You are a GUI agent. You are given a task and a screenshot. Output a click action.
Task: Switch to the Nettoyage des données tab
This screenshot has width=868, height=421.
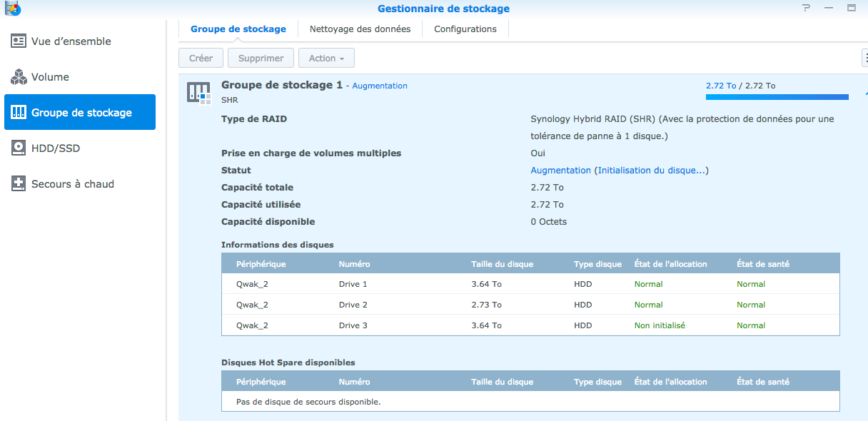360,29
